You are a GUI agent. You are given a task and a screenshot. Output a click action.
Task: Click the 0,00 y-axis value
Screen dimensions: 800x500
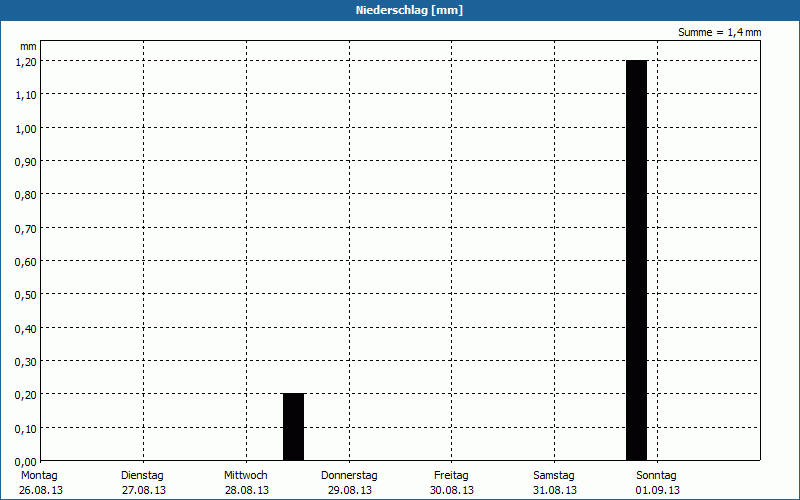[x=26, y=462]
